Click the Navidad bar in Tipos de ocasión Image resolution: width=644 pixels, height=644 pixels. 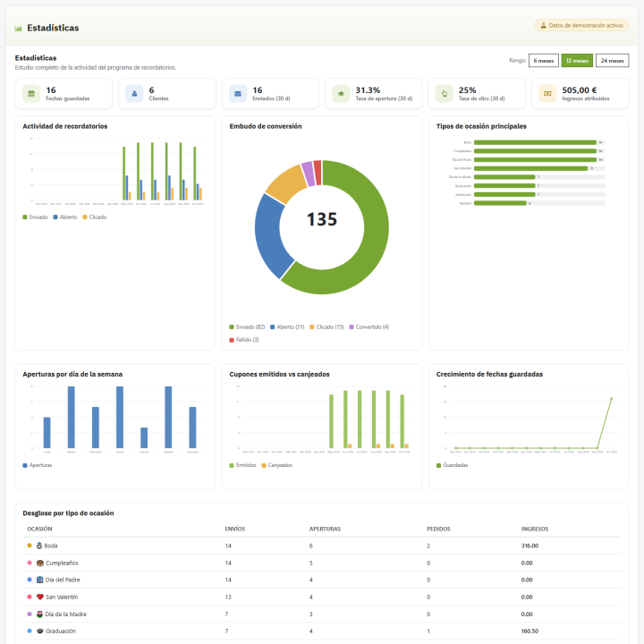500,203
